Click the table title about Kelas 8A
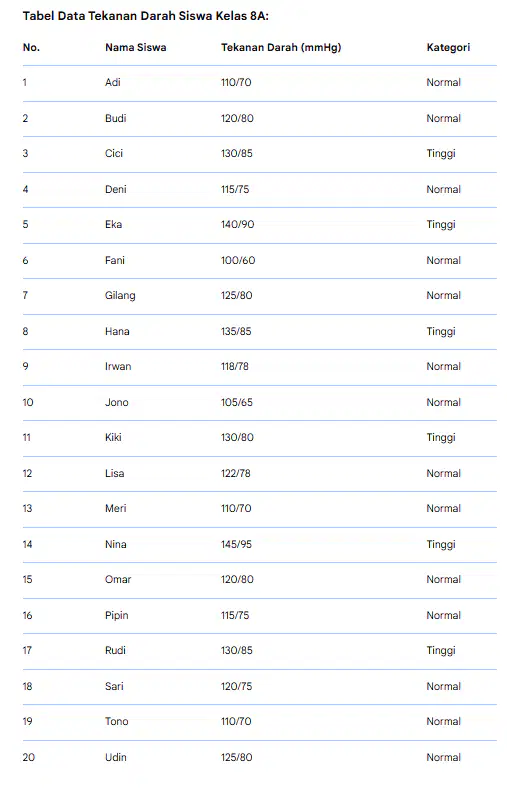Screen dimensions: 507x791 tap(146, 16)
